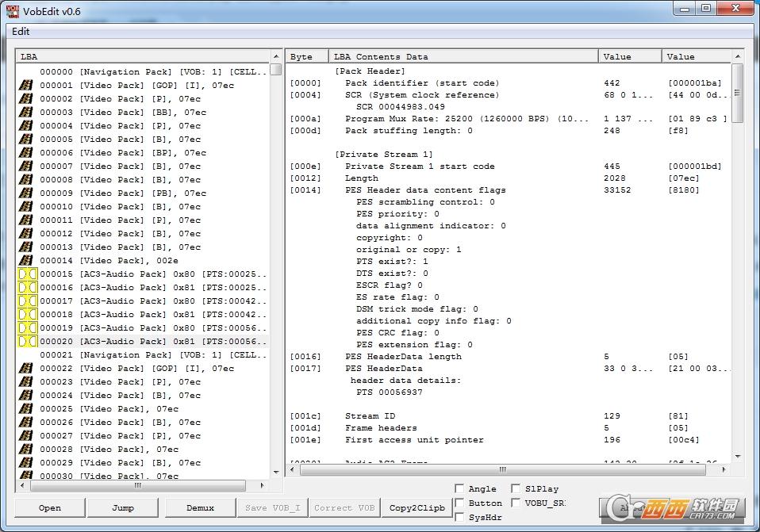Click the video pack icon for LBA 000001

[25, 86]
